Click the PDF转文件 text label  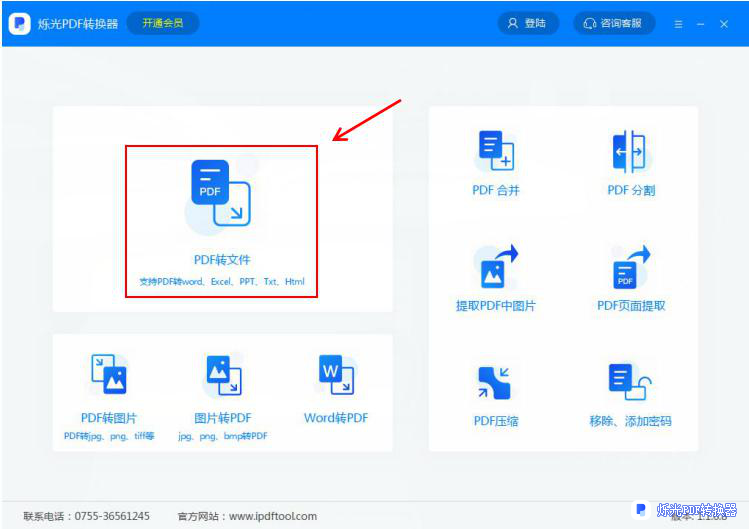pos(222,260)
